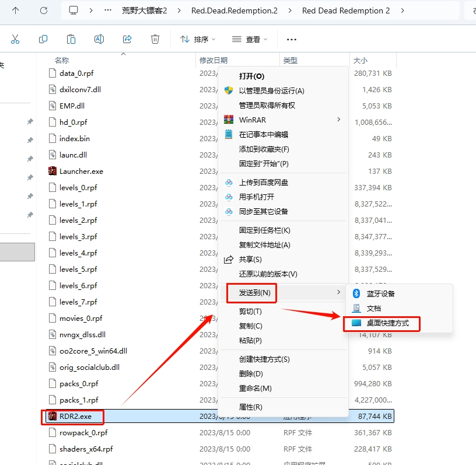This screenshot has height=465, width=476.
Task: Click the Paste toolbar icon
Action: tap(71, 39)
